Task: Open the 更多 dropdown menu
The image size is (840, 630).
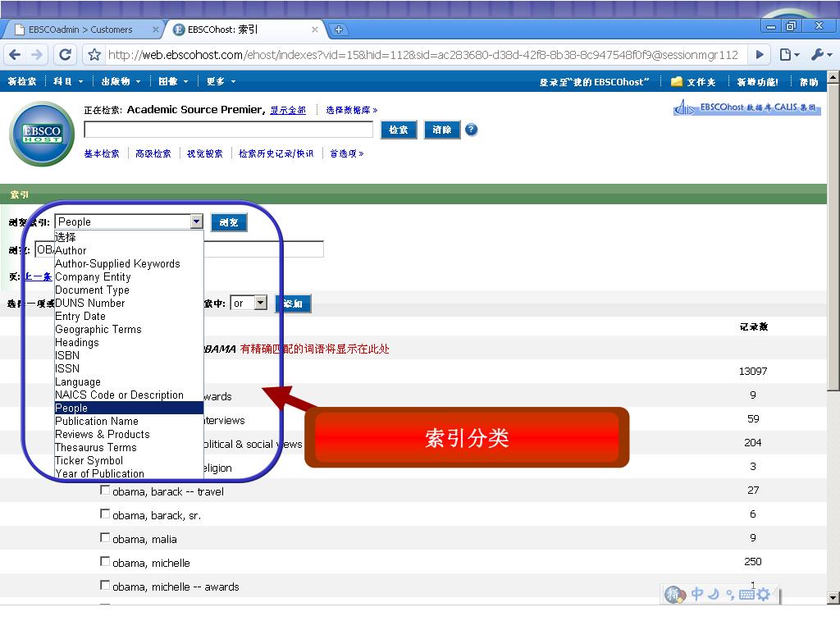Action: coord(221,81)
